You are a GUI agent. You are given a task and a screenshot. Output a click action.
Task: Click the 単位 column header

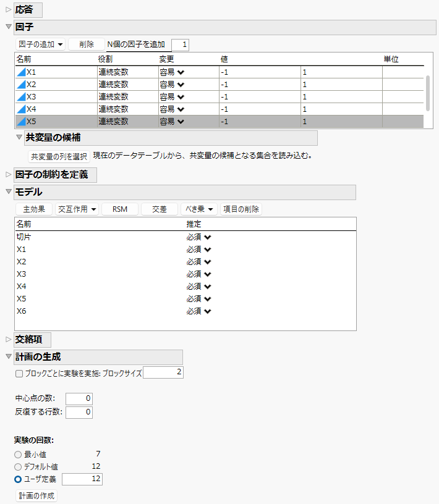tap(391, 59)
